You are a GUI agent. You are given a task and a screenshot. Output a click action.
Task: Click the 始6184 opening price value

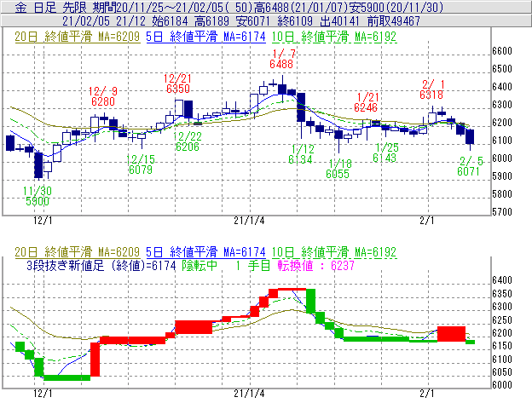point(170,21)
